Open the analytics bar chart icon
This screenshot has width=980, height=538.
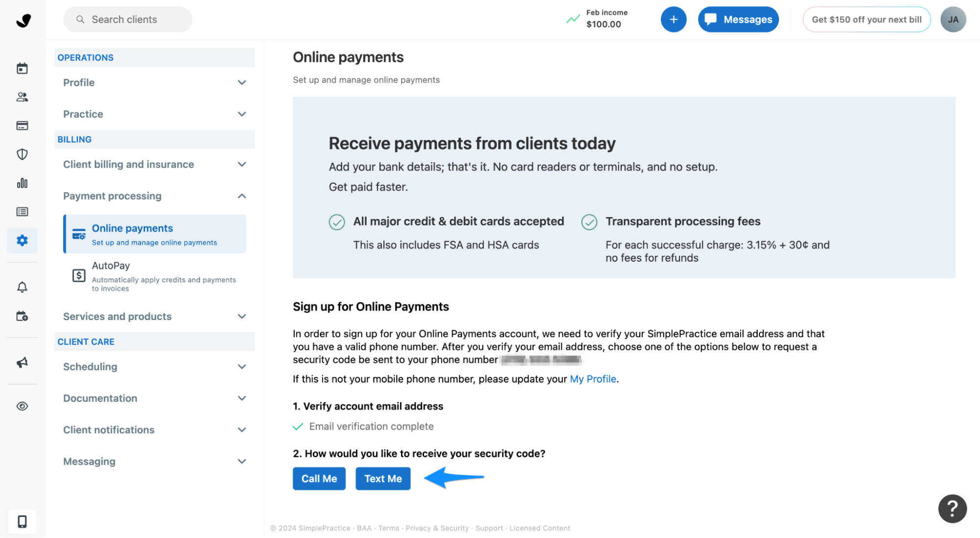pos(22,183)
